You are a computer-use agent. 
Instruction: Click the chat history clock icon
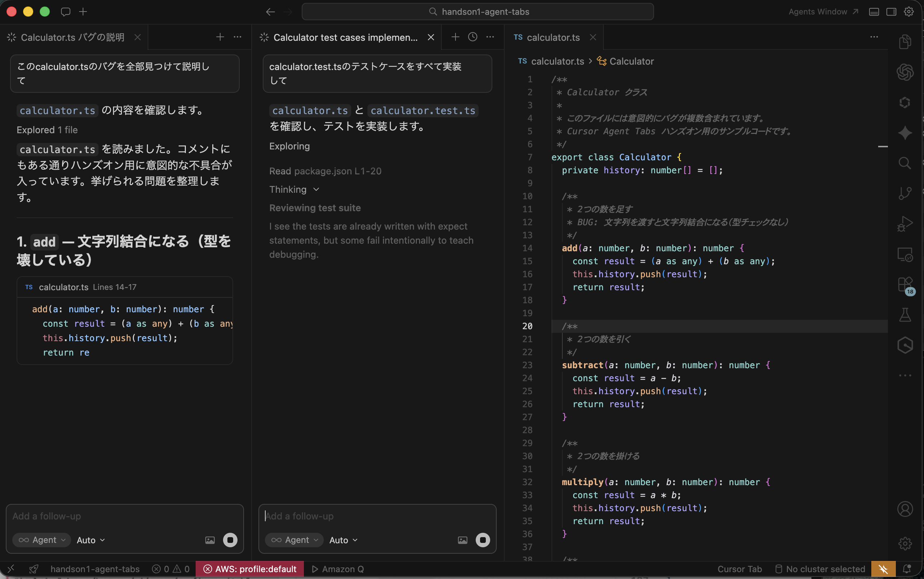point(472,37)
